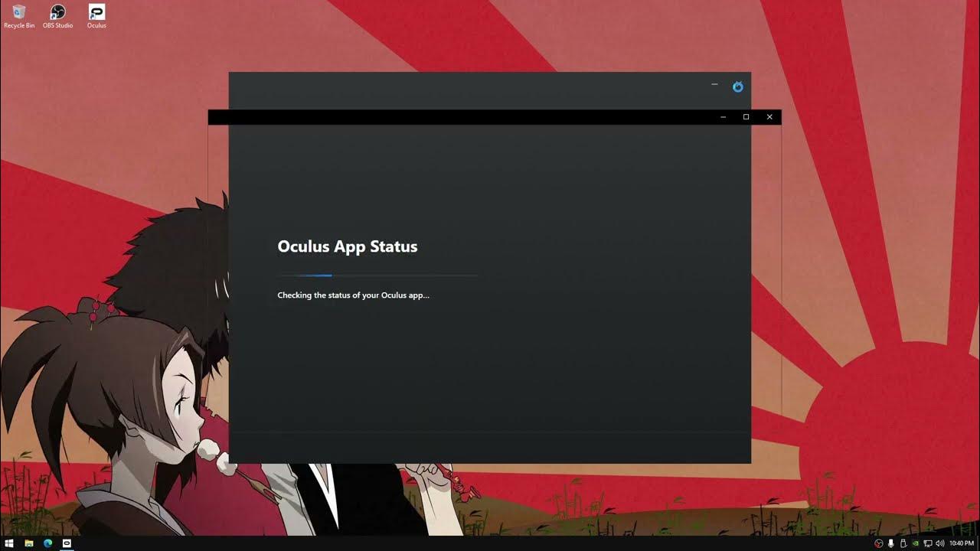Open the Recycle Bin desktop icon
The image size is (980, 551).
(x=19, y=16)
